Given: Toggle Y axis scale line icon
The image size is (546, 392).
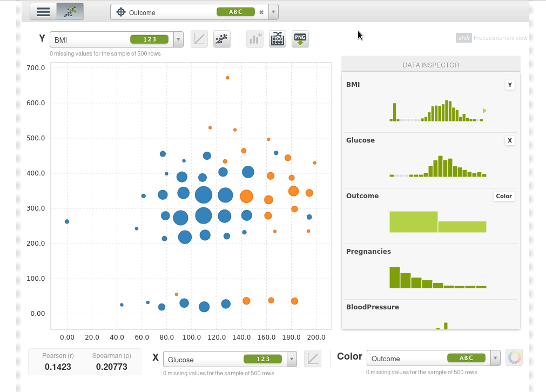Looking at the screenshot, I should [199, 39].
